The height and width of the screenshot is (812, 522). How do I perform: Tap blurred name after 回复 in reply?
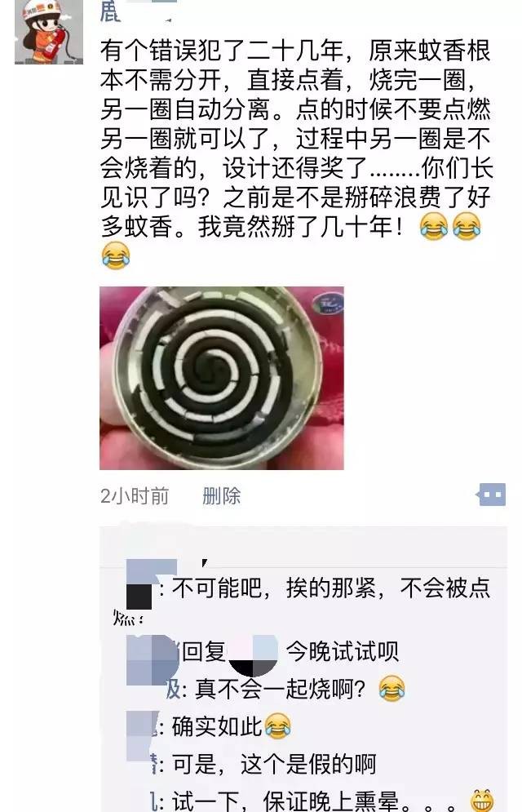click(x=253, y=654)
